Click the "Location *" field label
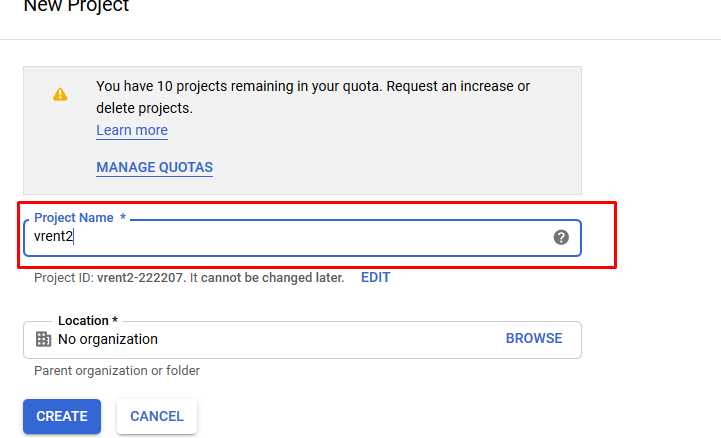The width and height of the screenshot is (721, 438). (88, 320)
